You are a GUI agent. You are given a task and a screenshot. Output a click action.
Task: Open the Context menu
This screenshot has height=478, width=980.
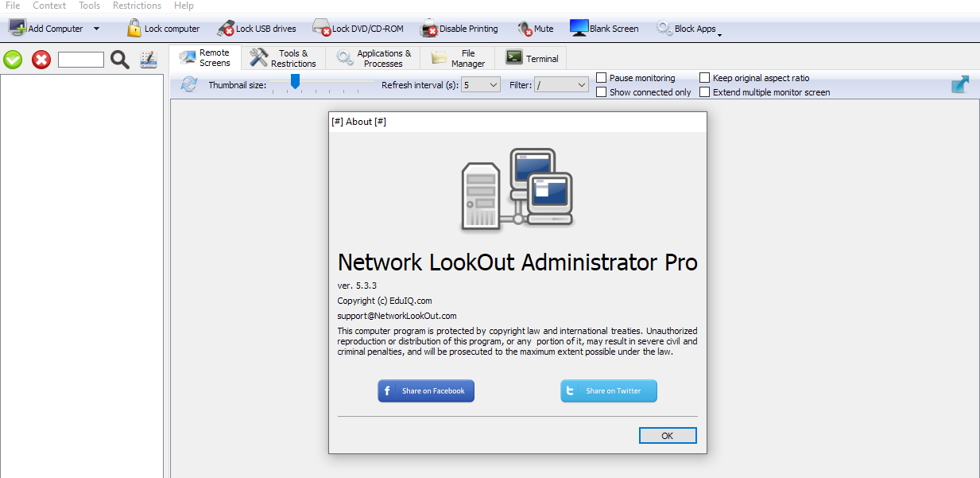point(49,6)
